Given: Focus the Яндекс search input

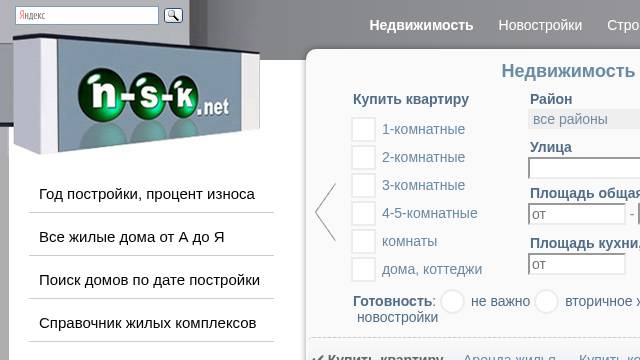Looking at the screenshot, I should point(87,16).
